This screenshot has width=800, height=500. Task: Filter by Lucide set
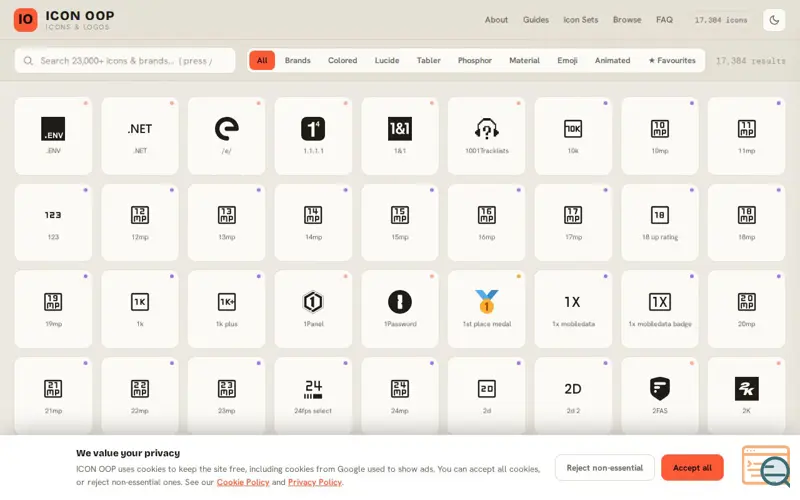coord(387,60)
